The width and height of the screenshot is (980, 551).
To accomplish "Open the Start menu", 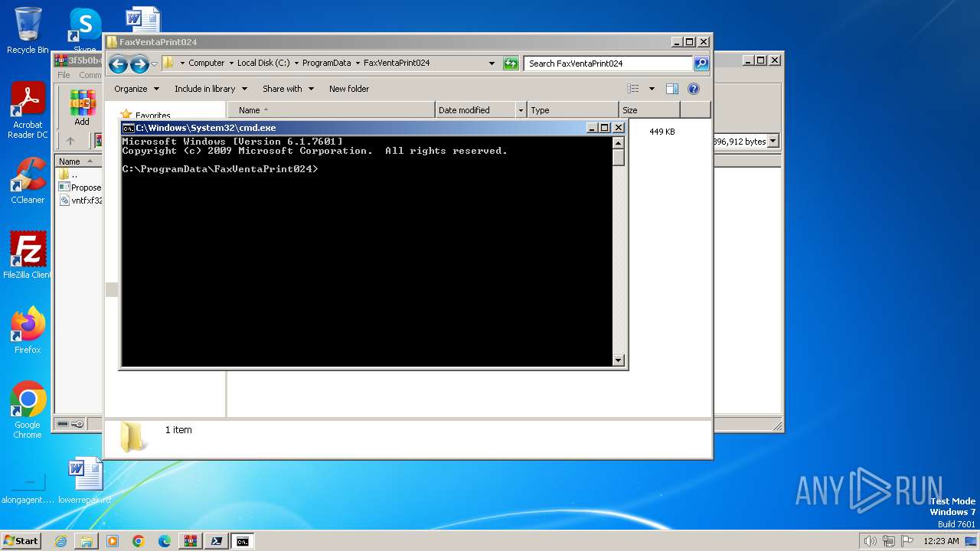I will click(21, 541).
